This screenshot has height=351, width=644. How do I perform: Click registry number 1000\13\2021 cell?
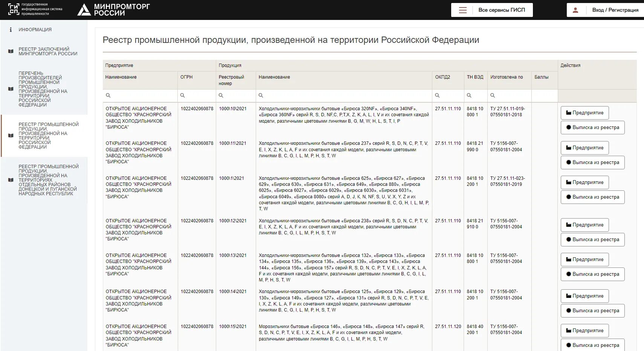coord(233,255)
